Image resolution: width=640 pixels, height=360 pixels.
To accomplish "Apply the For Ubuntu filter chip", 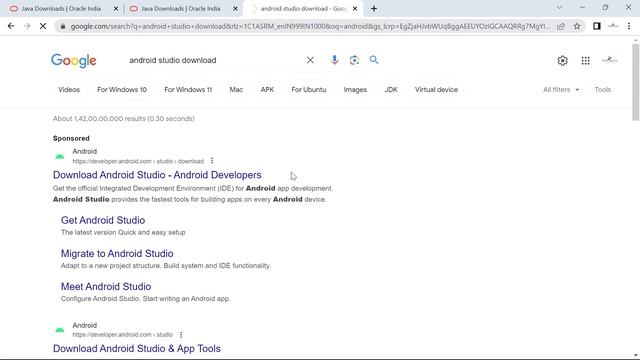I will (x=309, y=89).
